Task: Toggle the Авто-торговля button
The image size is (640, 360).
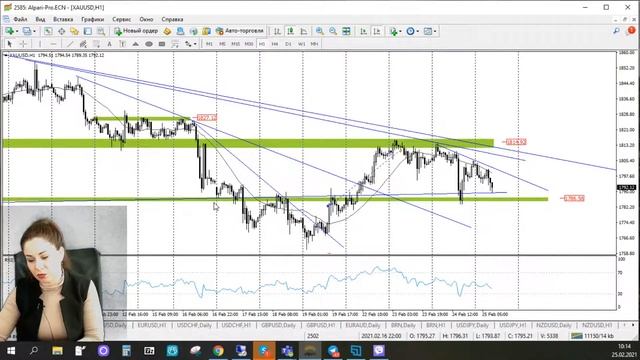Action: [x=240, y=31]
